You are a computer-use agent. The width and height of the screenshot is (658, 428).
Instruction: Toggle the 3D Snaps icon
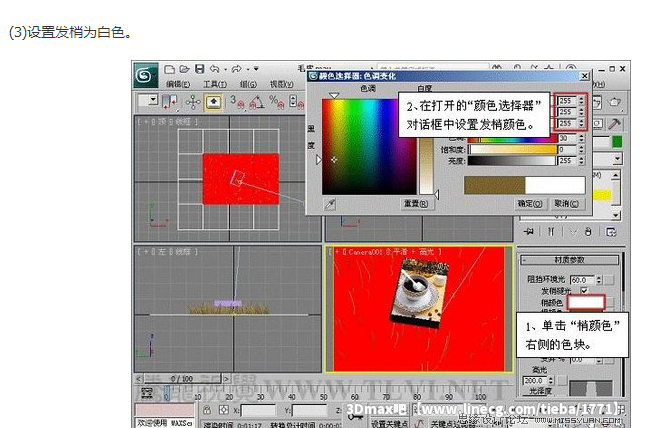click(237, 102)
